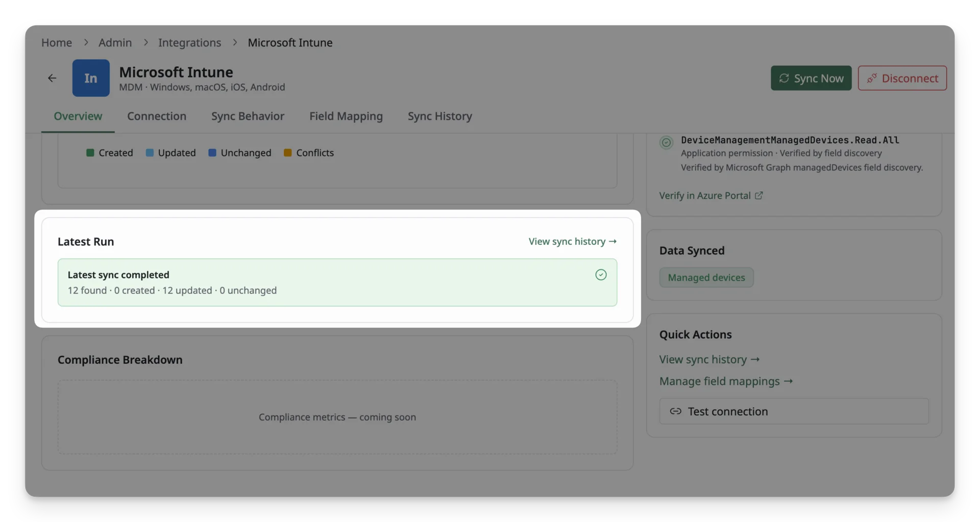Screen dimensions: 980x522
Task: Click the green Created legend swatch
Action: 90,153
